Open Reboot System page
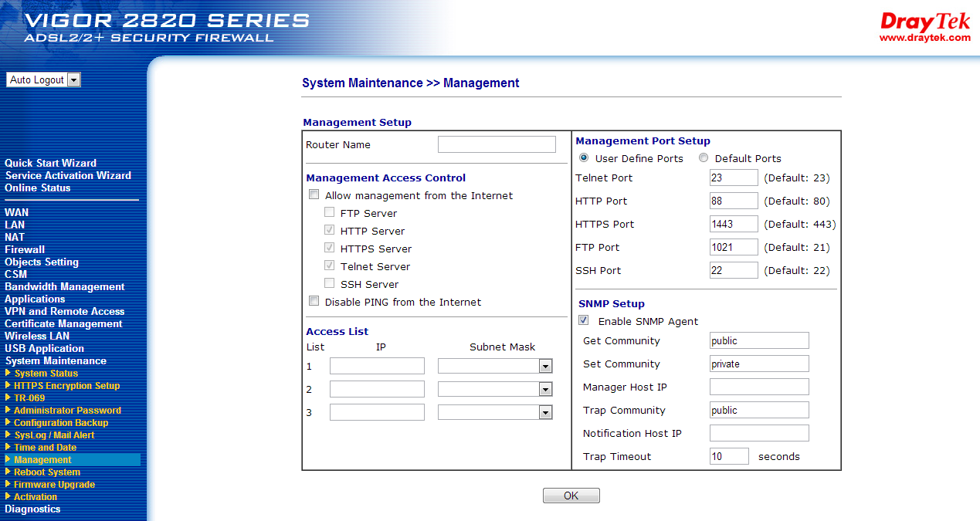The height and width of the screenshot is (521, 980). pos(47,472)
